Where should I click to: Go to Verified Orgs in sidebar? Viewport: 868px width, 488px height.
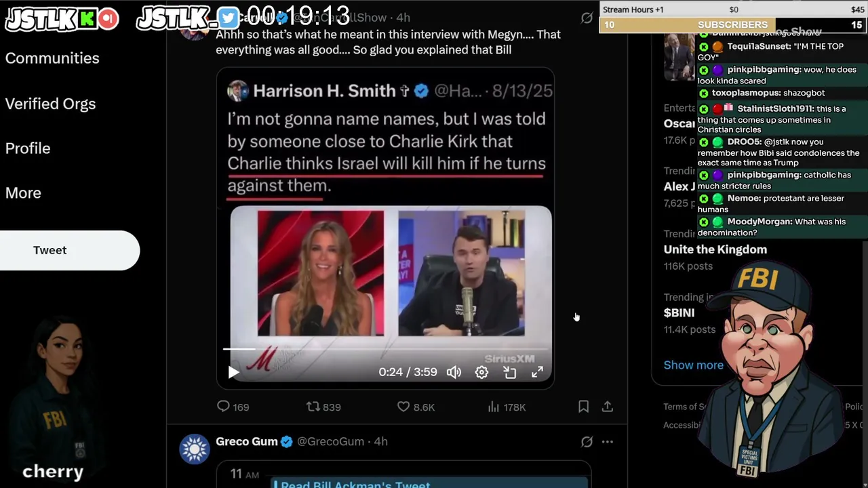coord(50,104)
